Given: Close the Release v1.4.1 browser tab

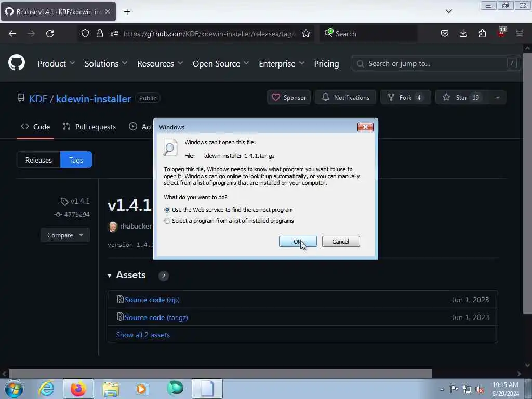Looking at the screenshot, I should [x=108, y=11].
